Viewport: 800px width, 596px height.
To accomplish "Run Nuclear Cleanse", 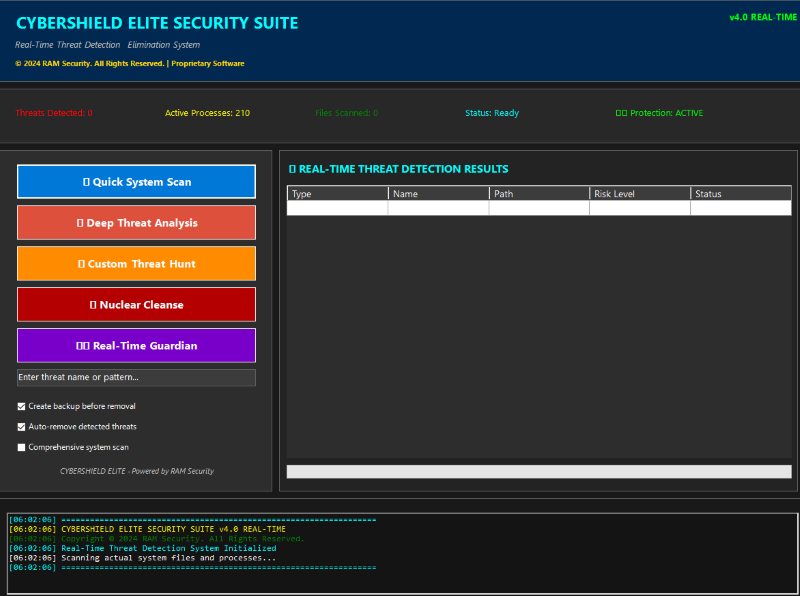I will 136,304.
